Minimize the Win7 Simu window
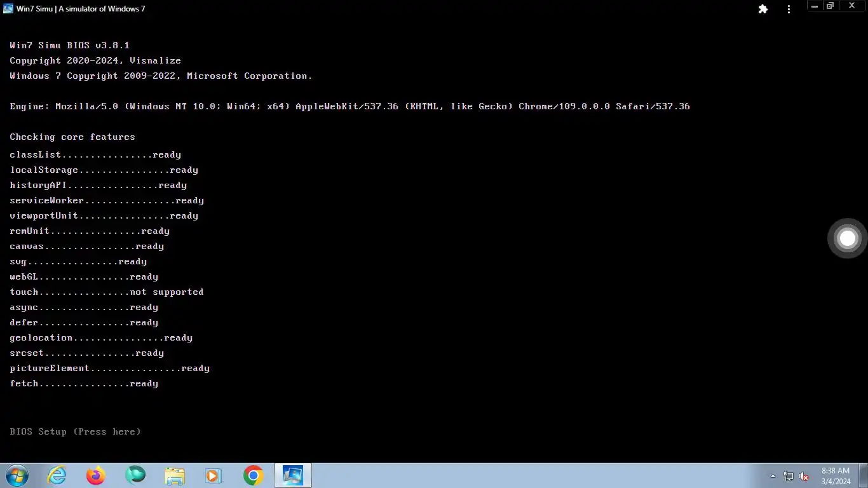Image resolution: width=868 pixels, height=488 pixels. 815,6
